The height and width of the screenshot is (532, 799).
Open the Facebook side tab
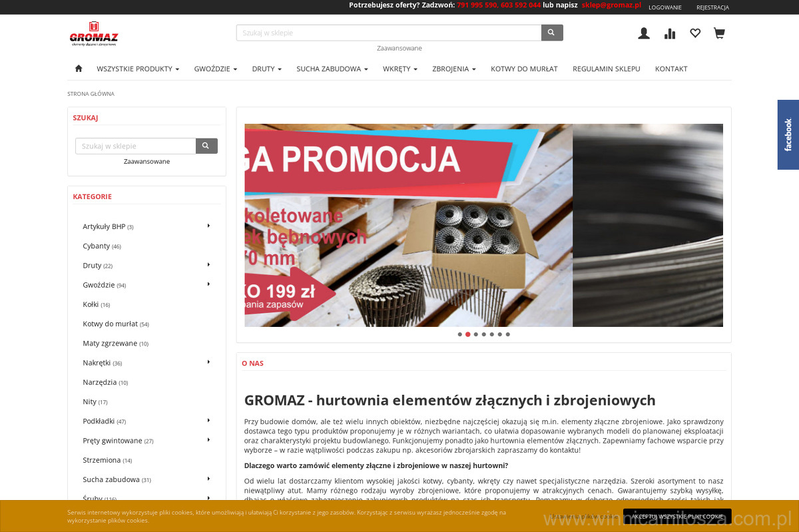788,134
